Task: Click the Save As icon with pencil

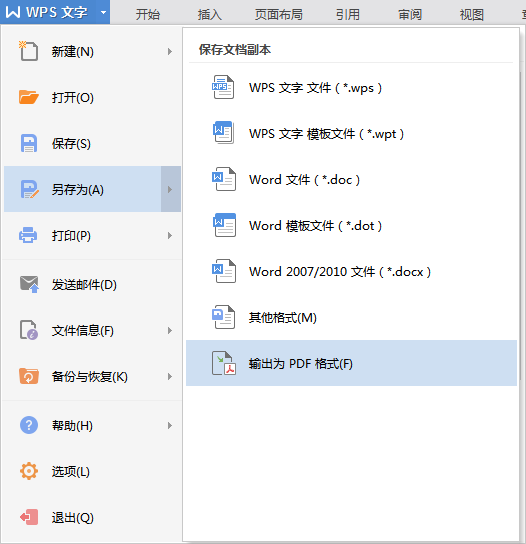Action: pyautogui.click(x=29, y=189)
